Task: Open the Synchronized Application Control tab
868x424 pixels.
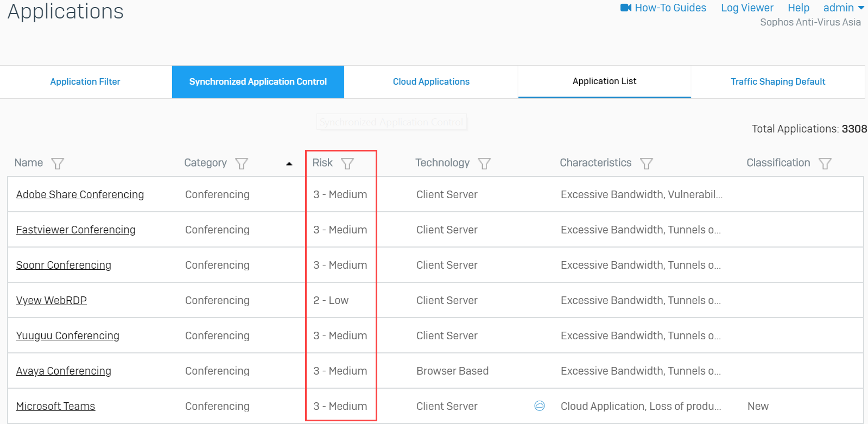Action: point(258,81)
